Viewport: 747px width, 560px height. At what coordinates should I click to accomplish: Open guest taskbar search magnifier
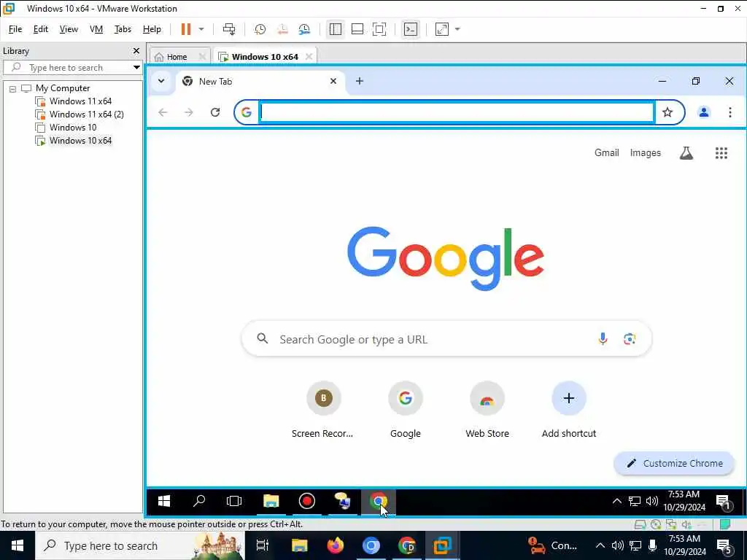point(199,501)
